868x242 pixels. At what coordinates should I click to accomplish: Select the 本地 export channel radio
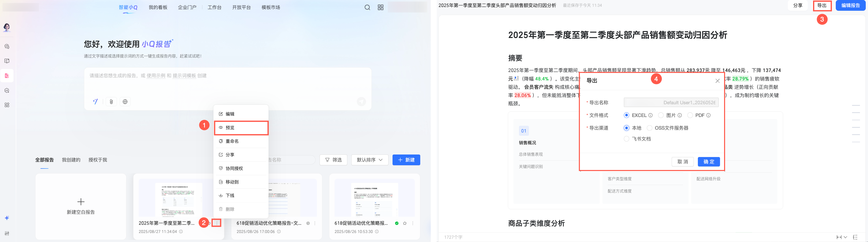[626, 128]
